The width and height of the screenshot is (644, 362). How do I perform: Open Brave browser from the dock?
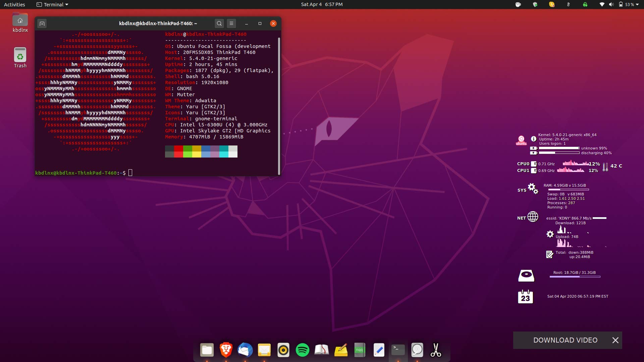(226, 350)
